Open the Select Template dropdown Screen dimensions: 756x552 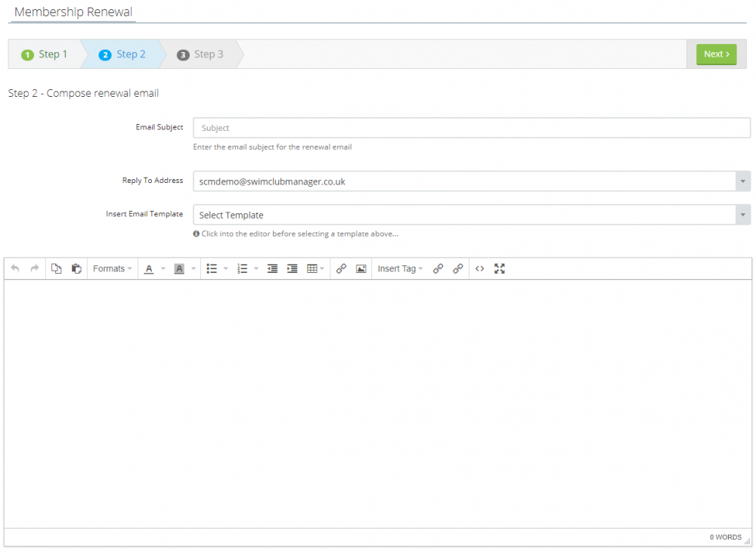click(x=471, y=215)
